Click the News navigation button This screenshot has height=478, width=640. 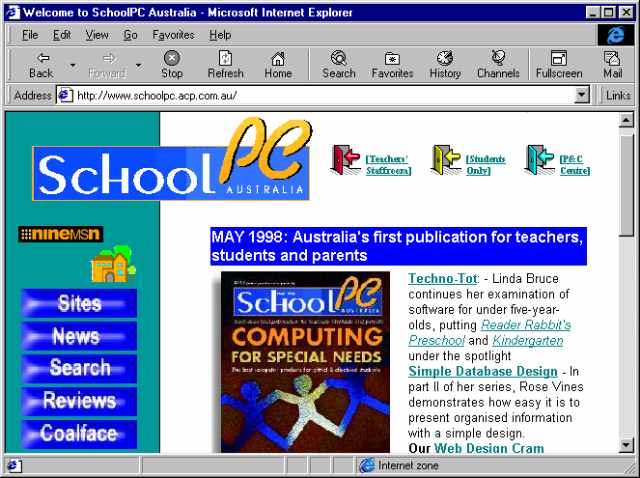79,336
